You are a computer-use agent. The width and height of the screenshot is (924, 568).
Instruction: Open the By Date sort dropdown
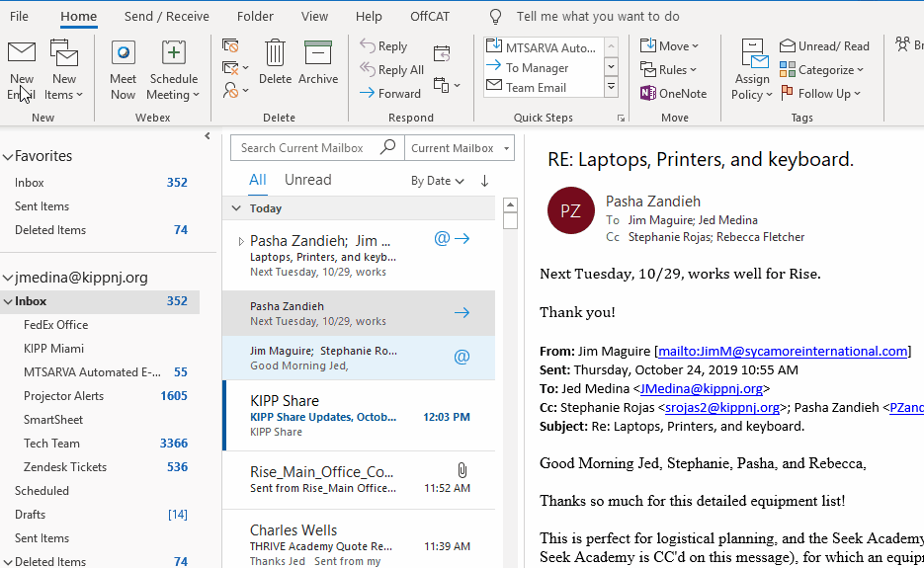point(437,181)
